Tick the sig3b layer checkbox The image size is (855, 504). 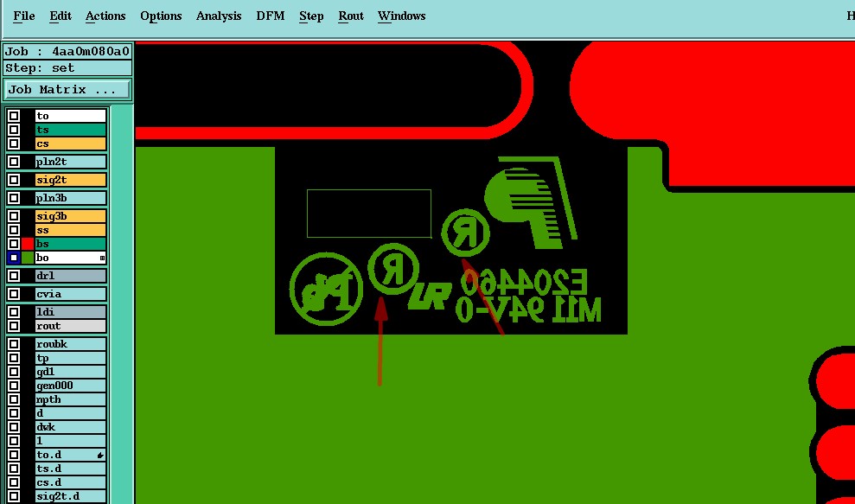tap(14, 216)
